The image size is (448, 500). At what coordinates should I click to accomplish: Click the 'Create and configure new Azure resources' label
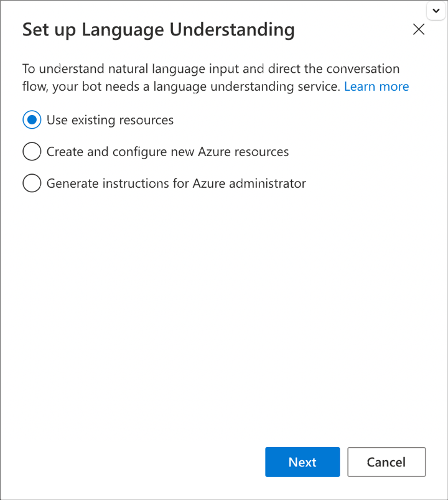coord(167,152)
